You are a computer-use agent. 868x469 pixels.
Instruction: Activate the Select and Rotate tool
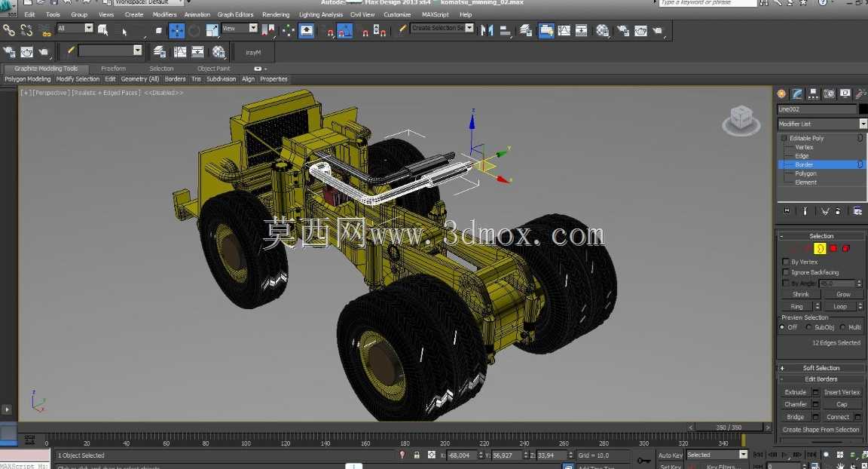coord(194,30)
